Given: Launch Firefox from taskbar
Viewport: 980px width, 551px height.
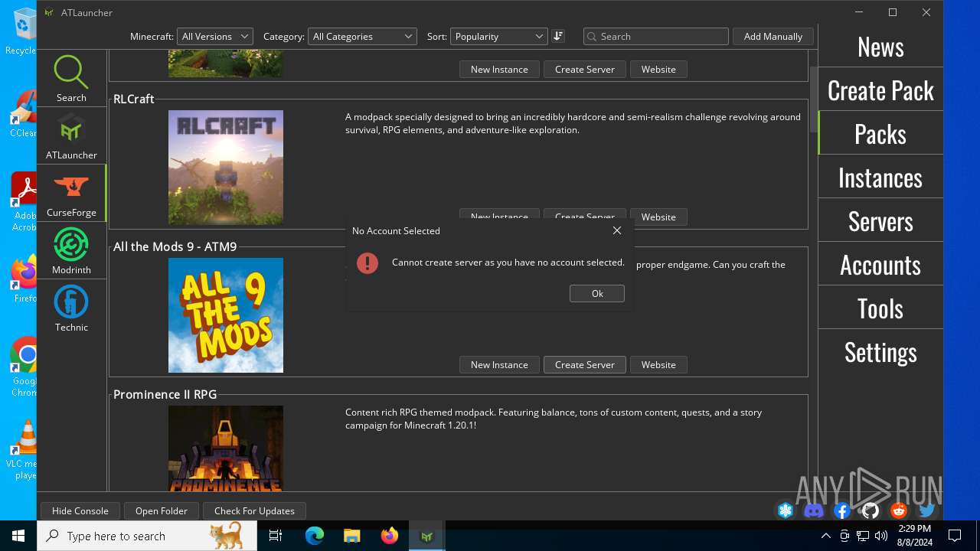Looking at the screenshot, I should coord(390,536).
